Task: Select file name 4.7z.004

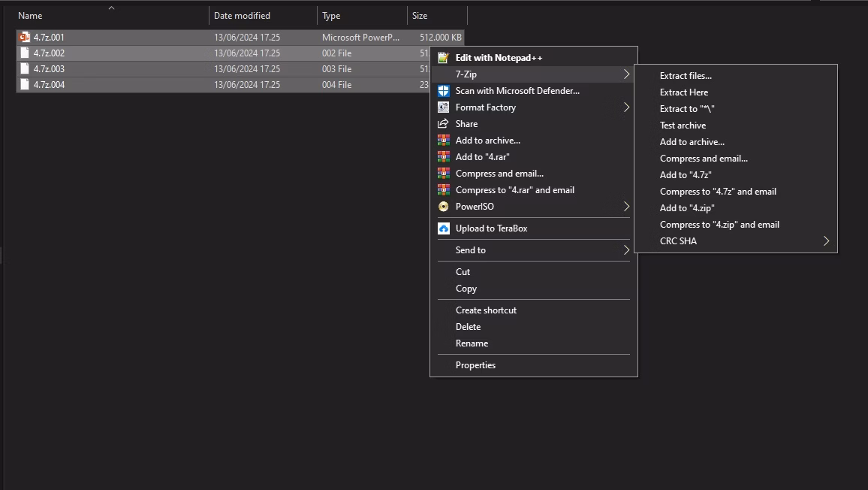Action: point(49,84)
